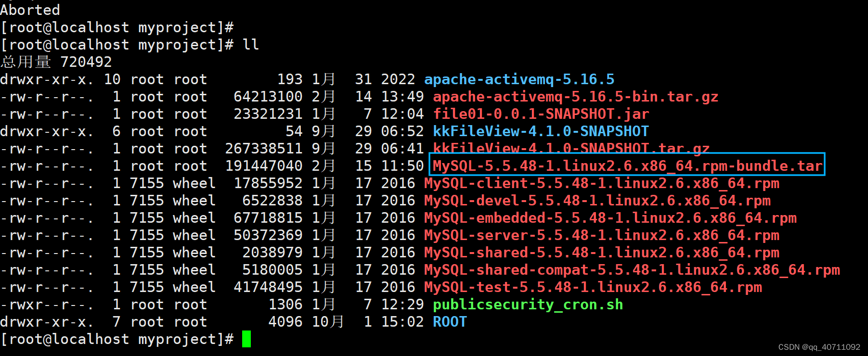Click drwxr-xr-x. permissions on ROOT row

click(x=47, y=322)
